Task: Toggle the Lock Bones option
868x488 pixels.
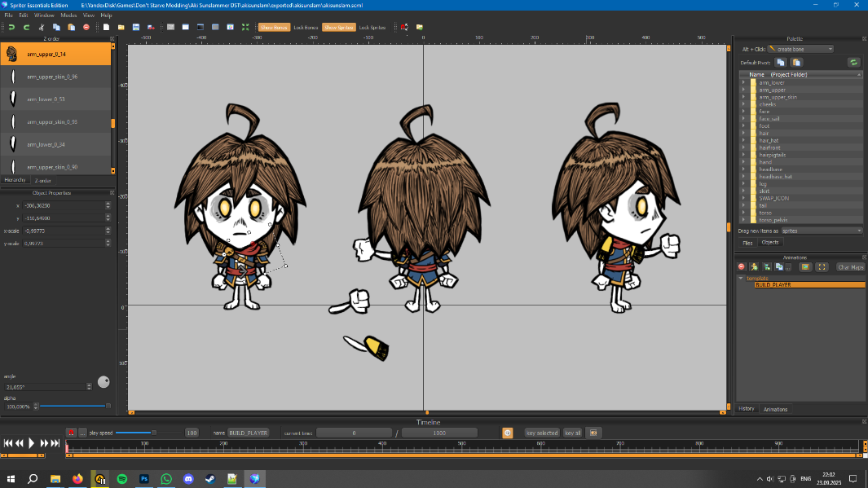Action: (305, 27)
